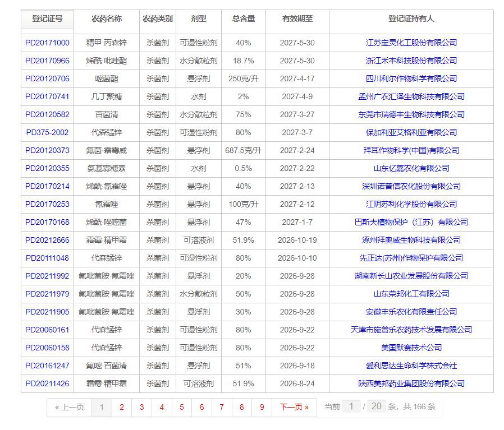Open holder 巴斯夫植物保护（江苏）有限公司

click(411, 222)
